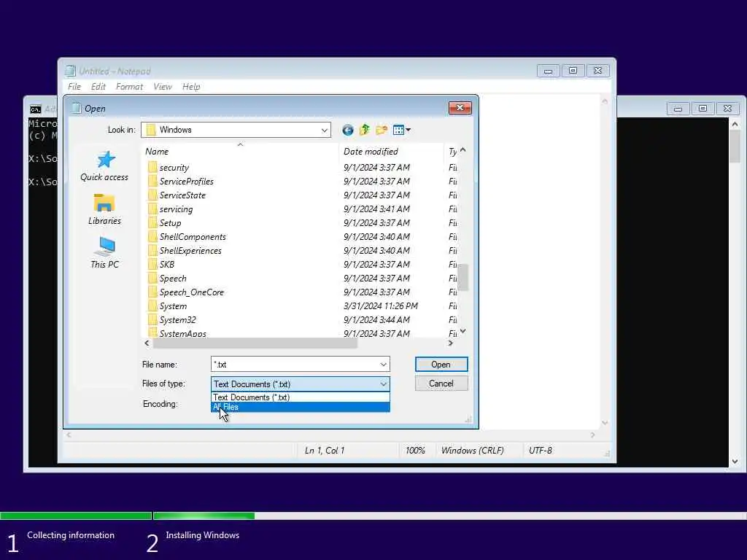This screenshot has width=747, height=560.
Task: Sort by the Date modified column header
Action: 391,152
